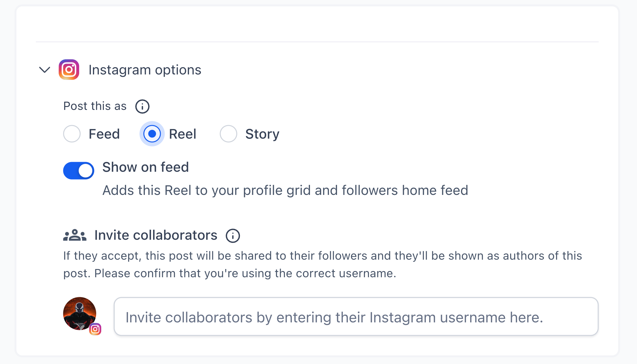Click the Post this as label
Viewport: 637px width, 364px height.
[94, 106]
